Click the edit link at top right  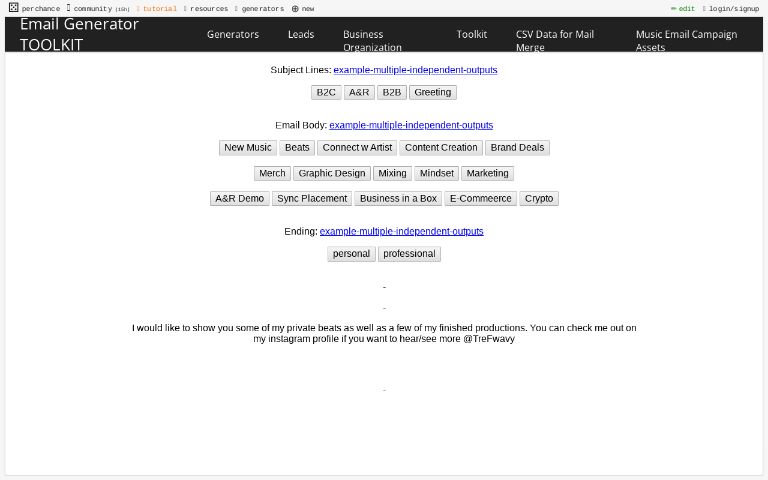point(685,8)
